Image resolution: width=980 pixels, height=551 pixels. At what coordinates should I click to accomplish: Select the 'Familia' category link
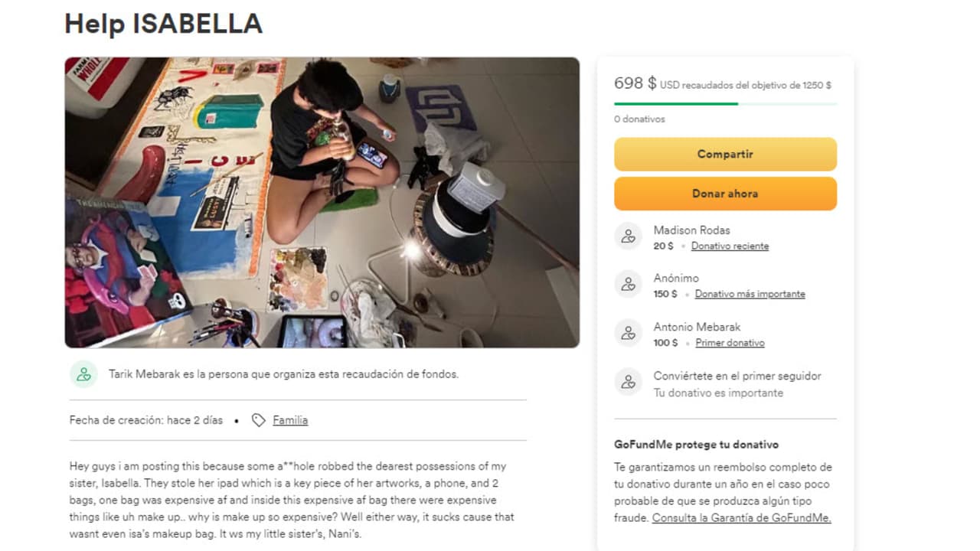click(x=291, y=419)
